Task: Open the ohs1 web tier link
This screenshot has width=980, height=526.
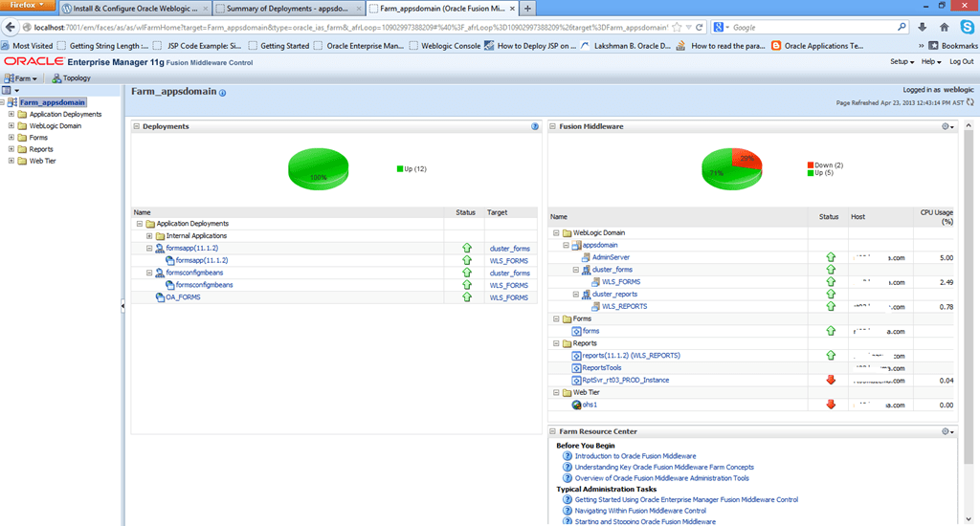Action: [x=590, y=405]
